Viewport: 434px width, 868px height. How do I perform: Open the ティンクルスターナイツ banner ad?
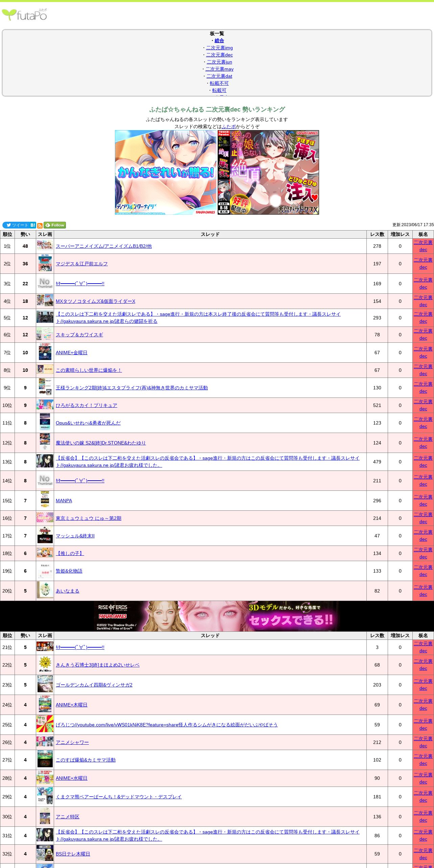[166, 172]
